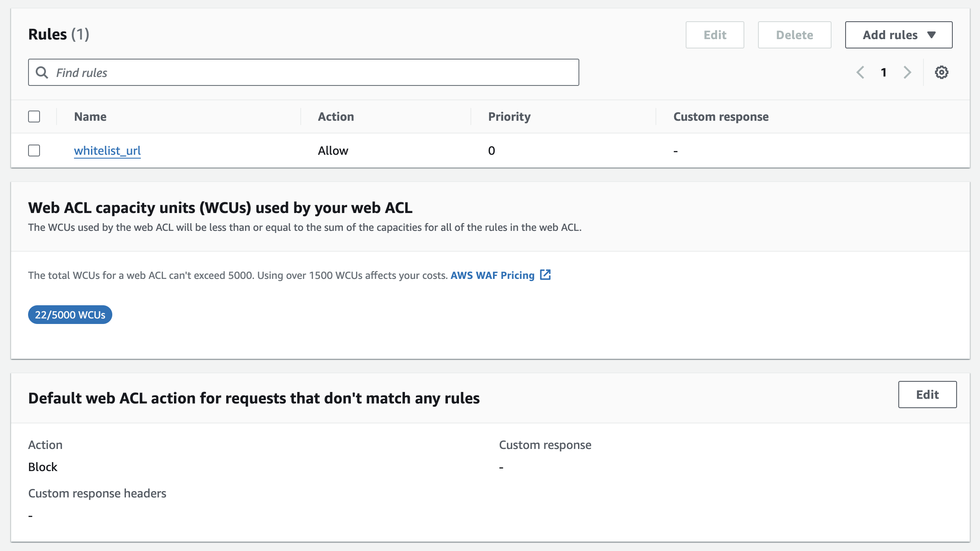The height and width of the screenshot is (551, 980).
Task: Open the rules table settings gear
Action: [x=941, y=72]
